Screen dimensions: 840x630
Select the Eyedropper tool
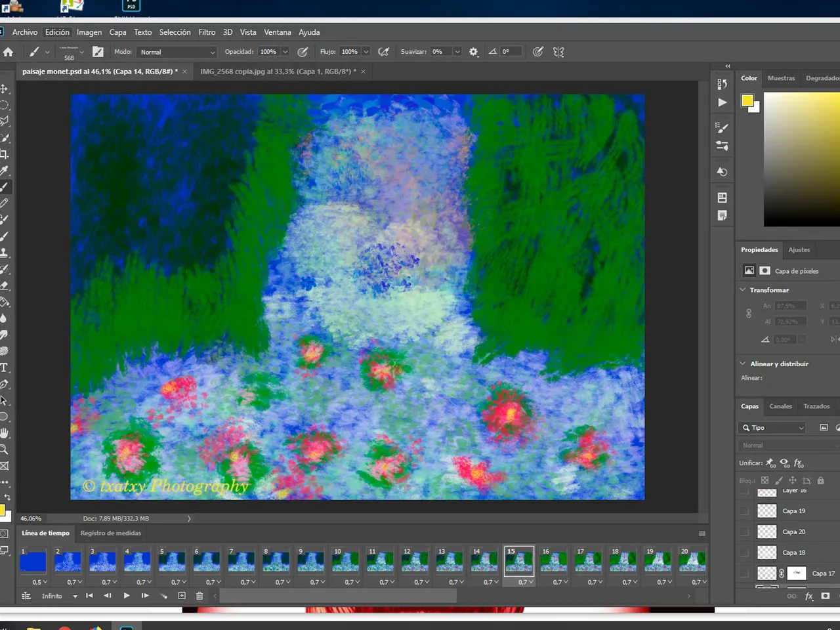tap(4, 171)
